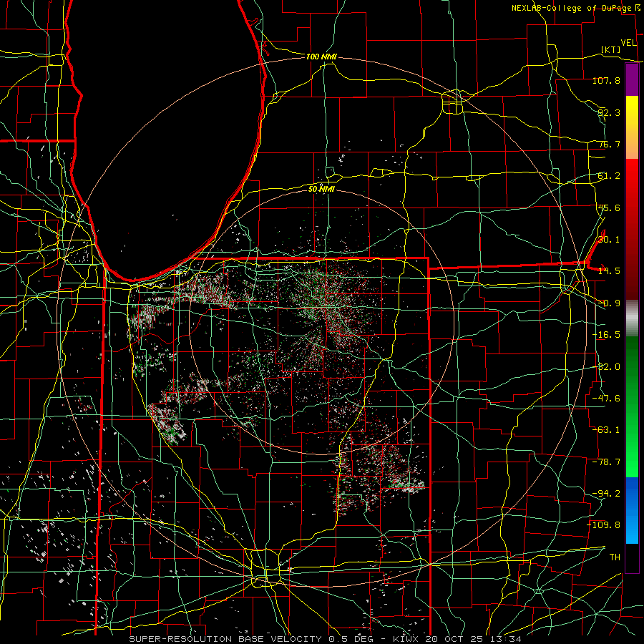Select the 92.3 velocity scale value
This screenshot has width=644, height=644.
pos(608,112)
